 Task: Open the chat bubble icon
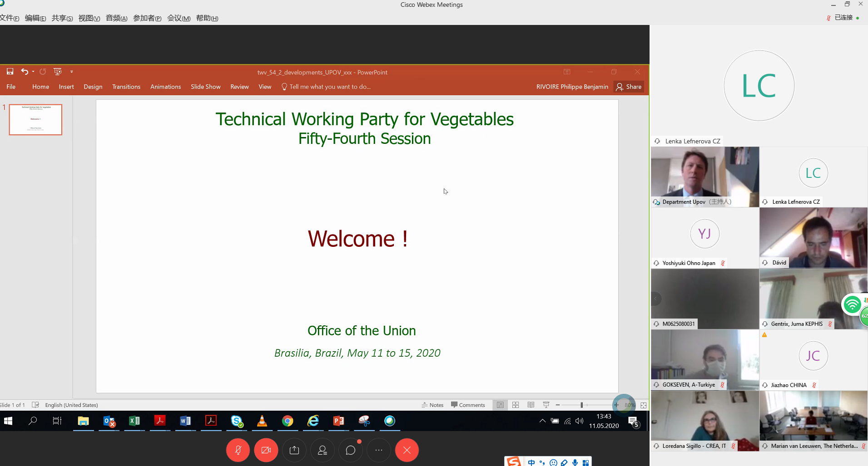[351, 450]
